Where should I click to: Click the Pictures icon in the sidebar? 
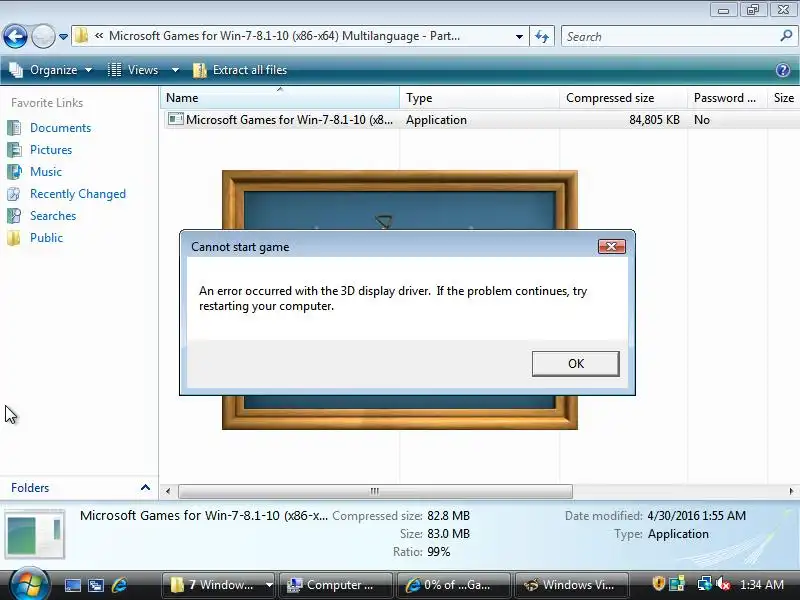click(14, 150)
